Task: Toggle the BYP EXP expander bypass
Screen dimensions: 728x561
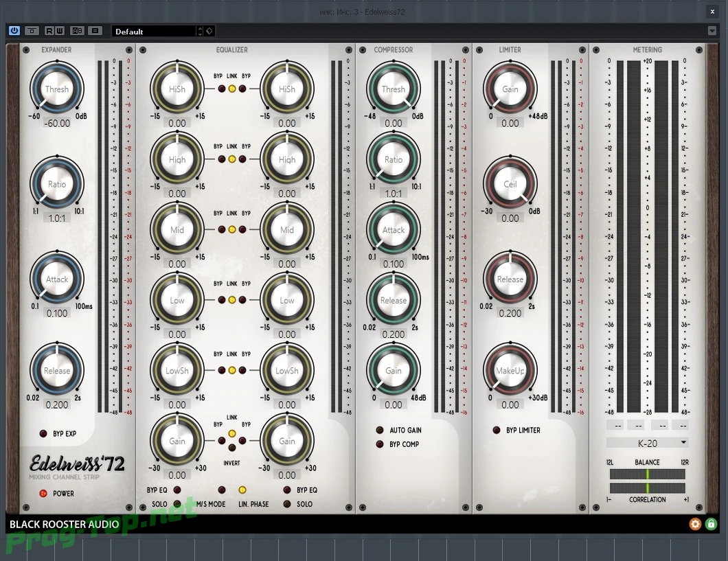Action: tap(43, 433)
